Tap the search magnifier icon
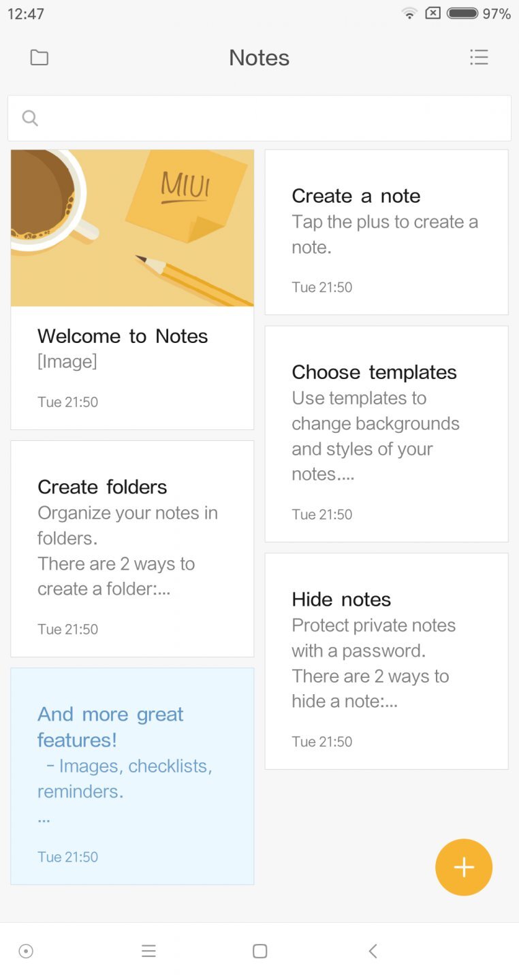This screenshot has height=980, width=519. (30, 118)
